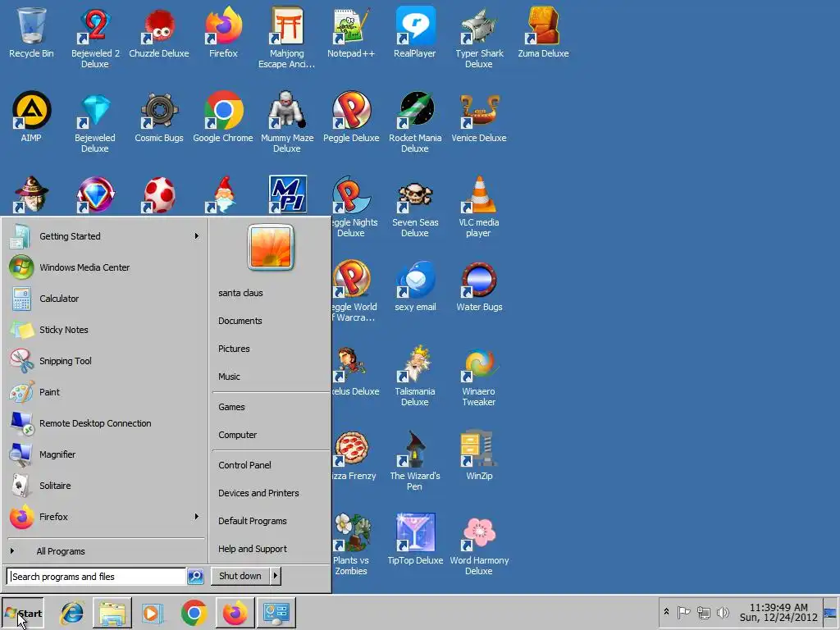
Task: Open Word Harmony Deluxe shortcut
Action: pos(479,545)
